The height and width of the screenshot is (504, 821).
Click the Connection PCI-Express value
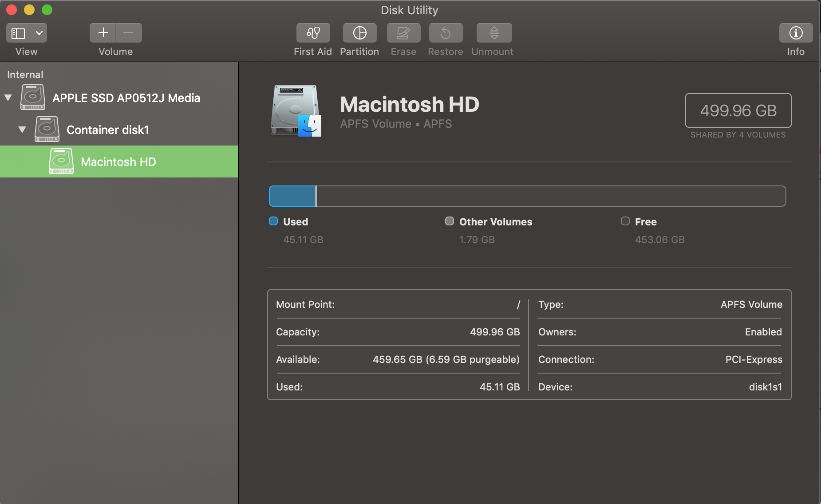(x=754, y=359)
